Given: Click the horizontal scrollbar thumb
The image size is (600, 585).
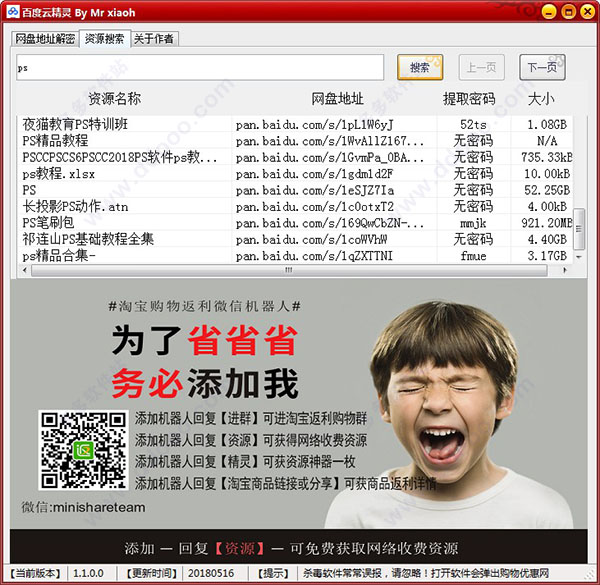Looking at the screenshot, I should [x=289, y=270].
